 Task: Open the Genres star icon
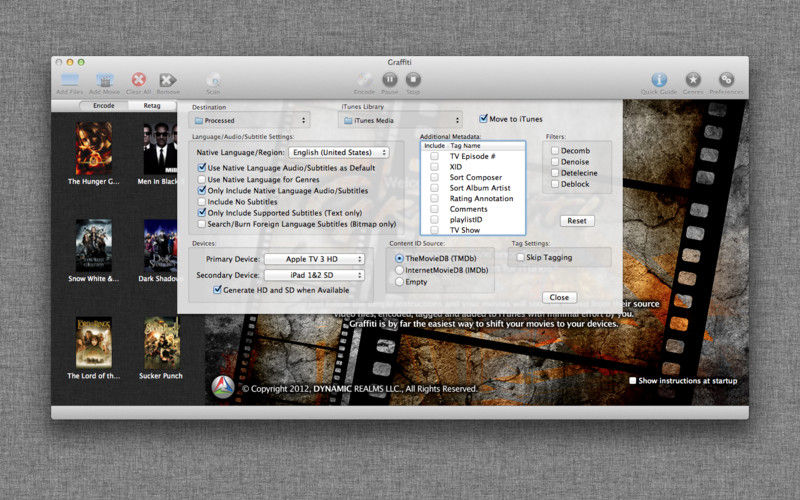[x=693, y=80]
